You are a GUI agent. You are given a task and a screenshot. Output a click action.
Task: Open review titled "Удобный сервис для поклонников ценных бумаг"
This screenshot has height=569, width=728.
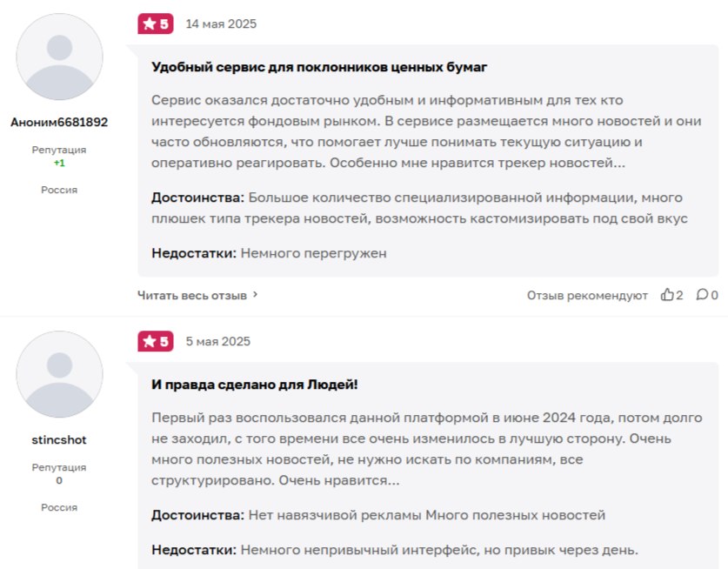tap(319, 67)
